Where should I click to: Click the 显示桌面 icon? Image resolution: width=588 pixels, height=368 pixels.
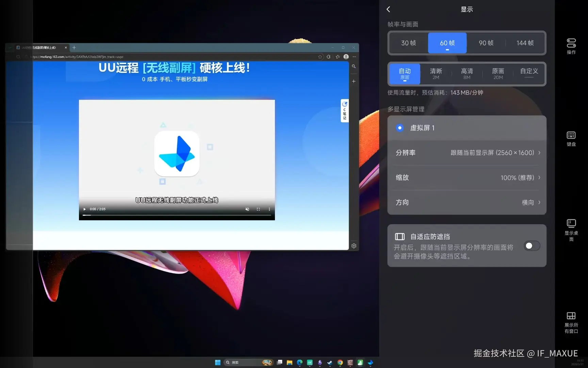click(x=571, y=230)
